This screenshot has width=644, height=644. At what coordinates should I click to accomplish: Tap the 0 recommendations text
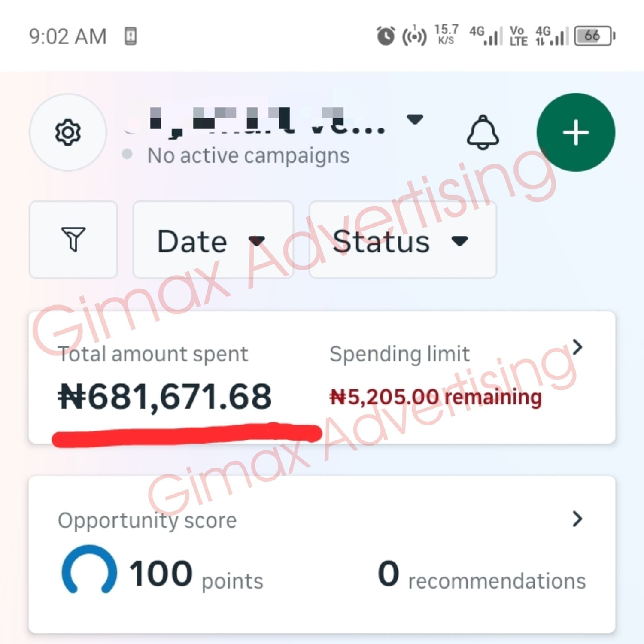point(482,575)
